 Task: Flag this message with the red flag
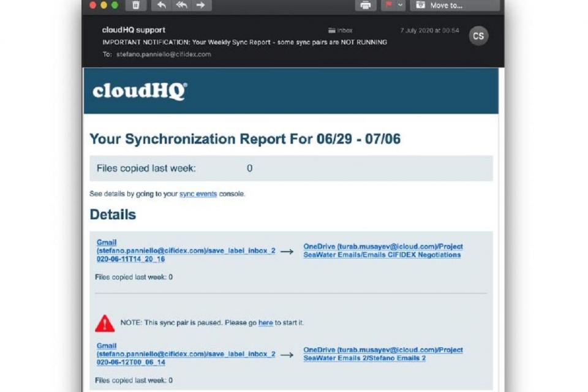point(388,5)
